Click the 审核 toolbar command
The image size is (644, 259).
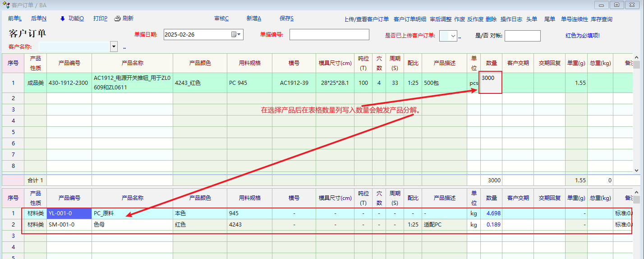[221, 18]
